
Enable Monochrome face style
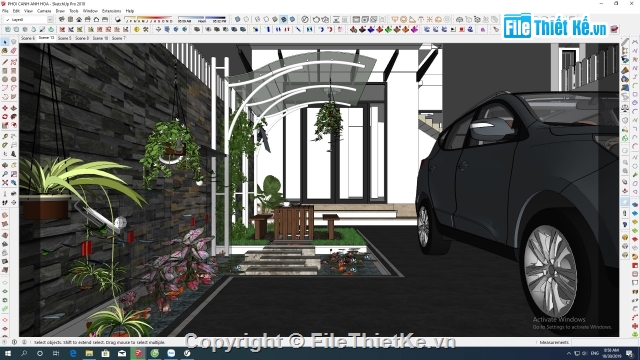pos(292,19)
